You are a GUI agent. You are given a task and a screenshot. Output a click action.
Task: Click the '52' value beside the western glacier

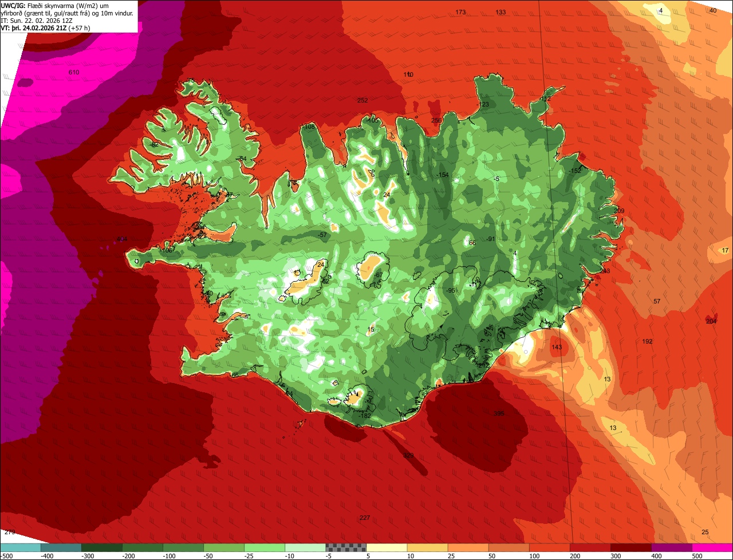[x=325, y=281]
